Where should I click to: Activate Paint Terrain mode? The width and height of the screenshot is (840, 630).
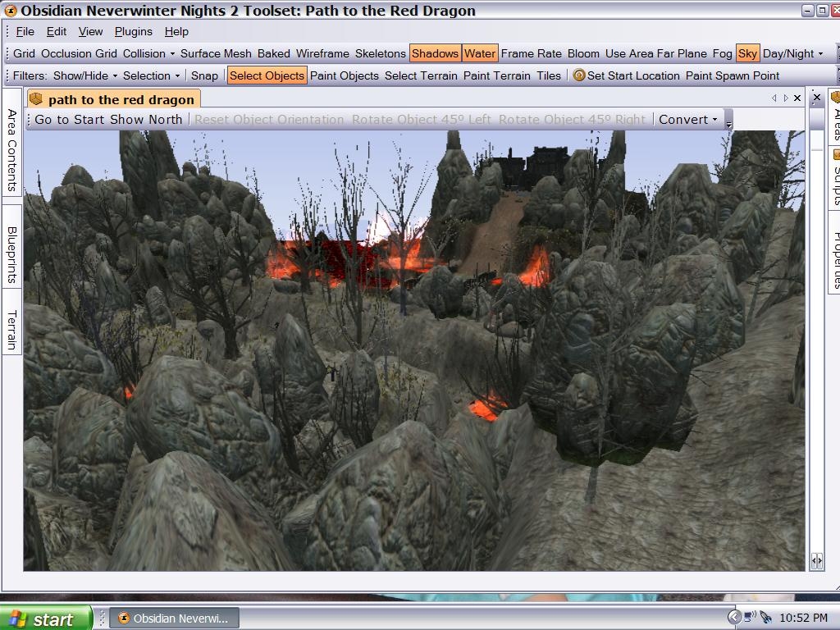[x=496, y=75]
